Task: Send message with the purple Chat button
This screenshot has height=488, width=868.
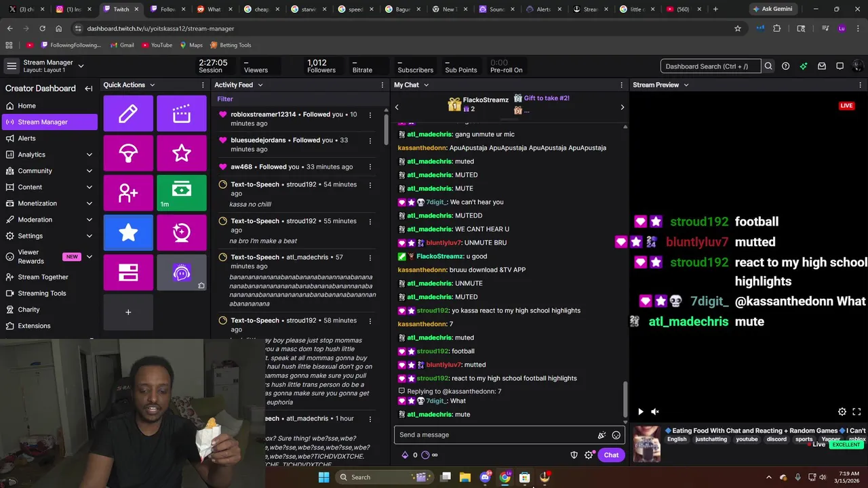Action: click(611, 455)
